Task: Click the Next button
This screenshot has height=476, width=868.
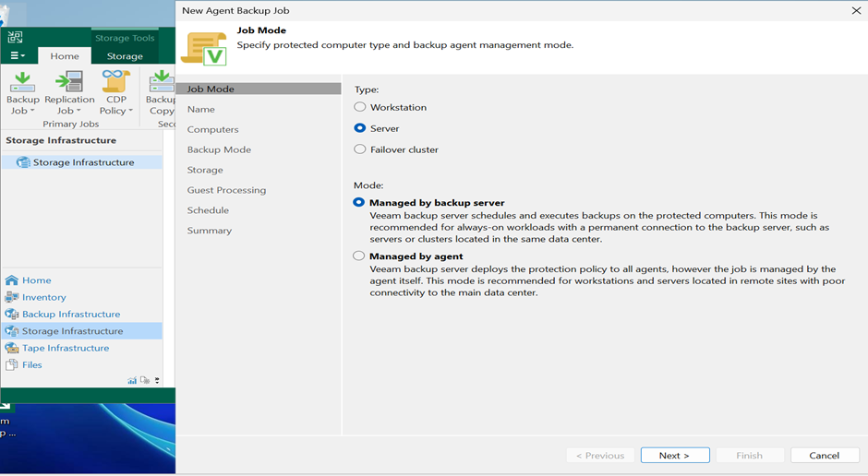Action: coord(675,455)
